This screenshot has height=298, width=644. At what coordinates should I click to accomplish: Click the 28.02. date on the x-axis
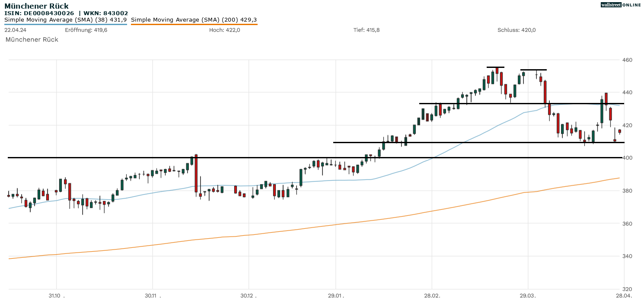tap(432, 295)
